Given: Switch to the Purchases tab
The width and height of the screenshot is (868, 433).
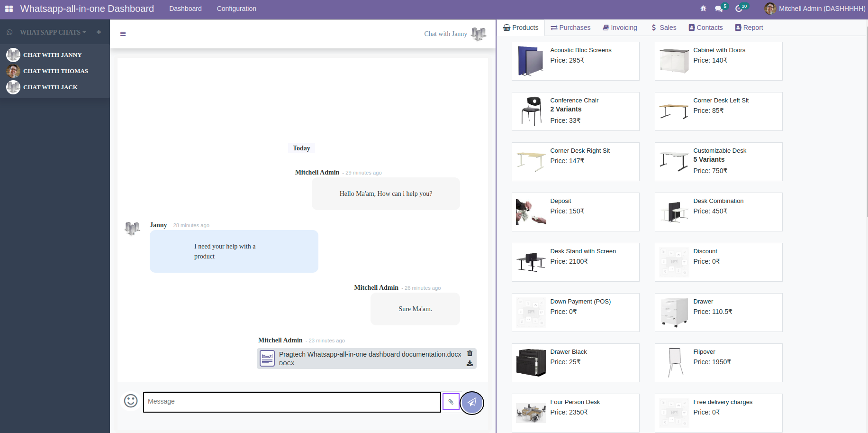Looking at the screenshot, I should (570, 28).
